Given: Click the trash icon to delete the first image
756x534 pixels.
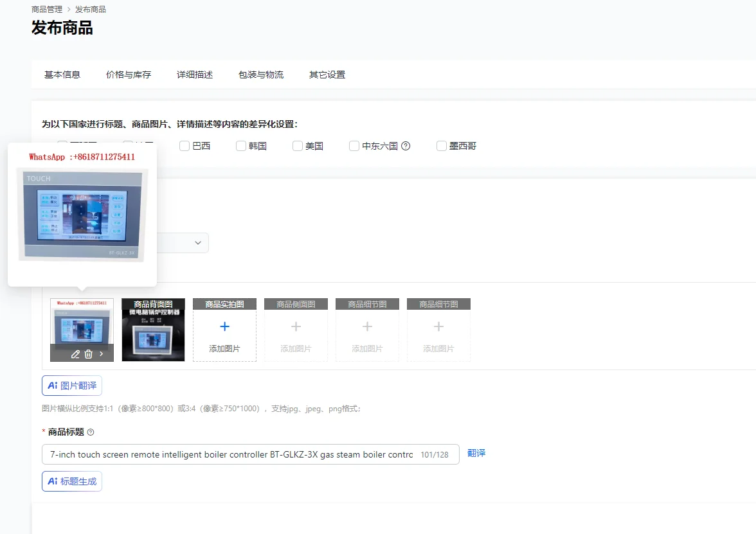Looking at the screenshot, I should 88,353.
